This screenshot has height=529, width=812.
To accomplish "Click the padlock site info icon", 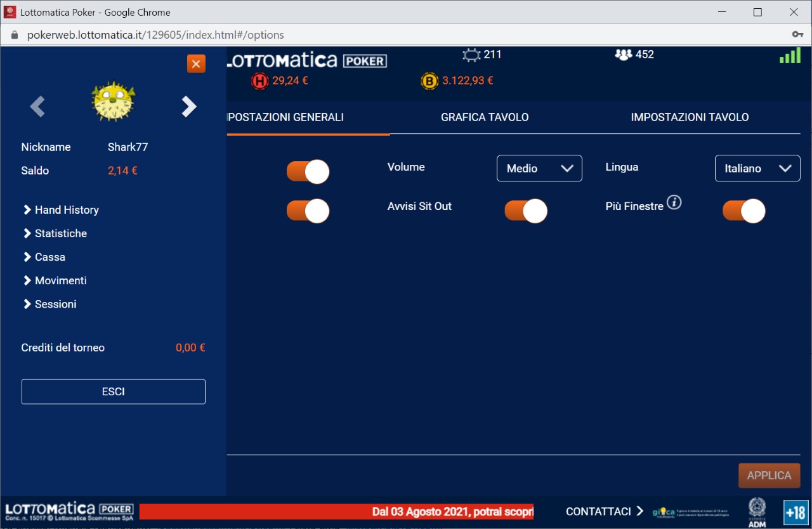I will tap(15, 35).
